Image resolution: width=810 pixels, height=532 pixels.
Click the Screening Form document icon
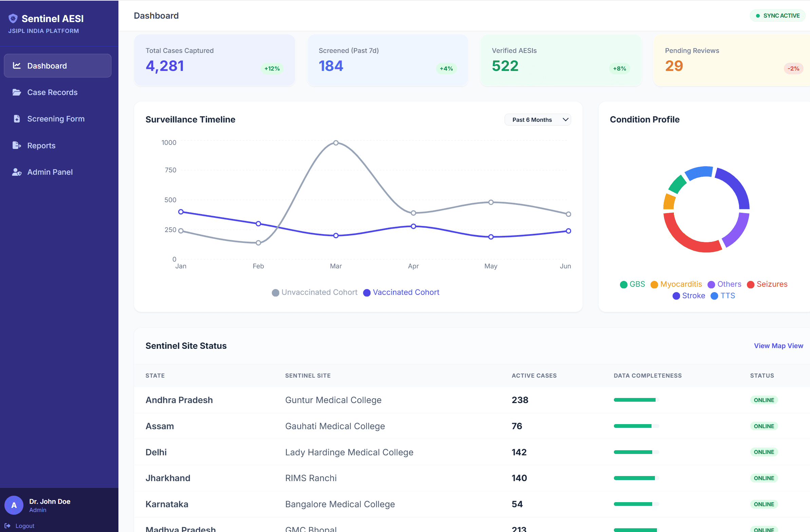point(17,119)
